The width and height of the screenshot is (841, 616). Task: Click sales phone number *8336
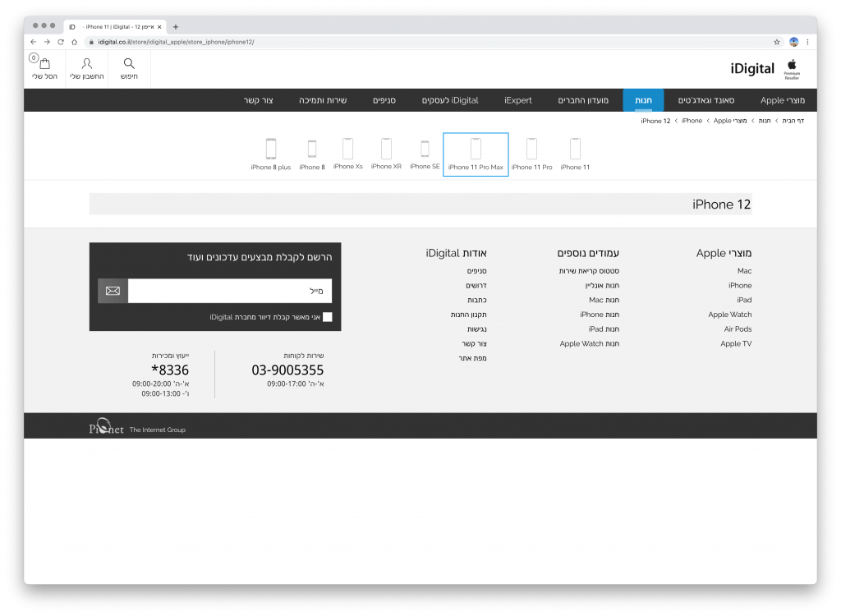170,370
